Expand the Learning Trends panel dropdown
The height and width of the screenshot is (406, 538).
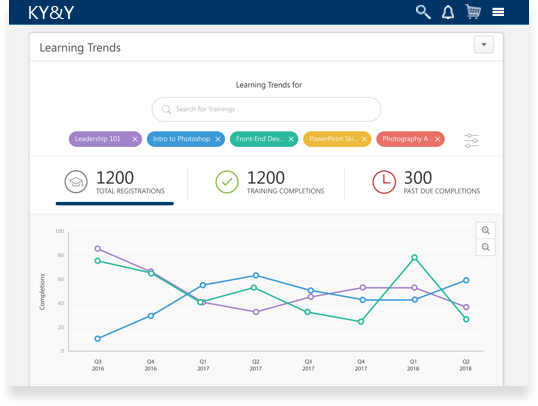[484, 45]
